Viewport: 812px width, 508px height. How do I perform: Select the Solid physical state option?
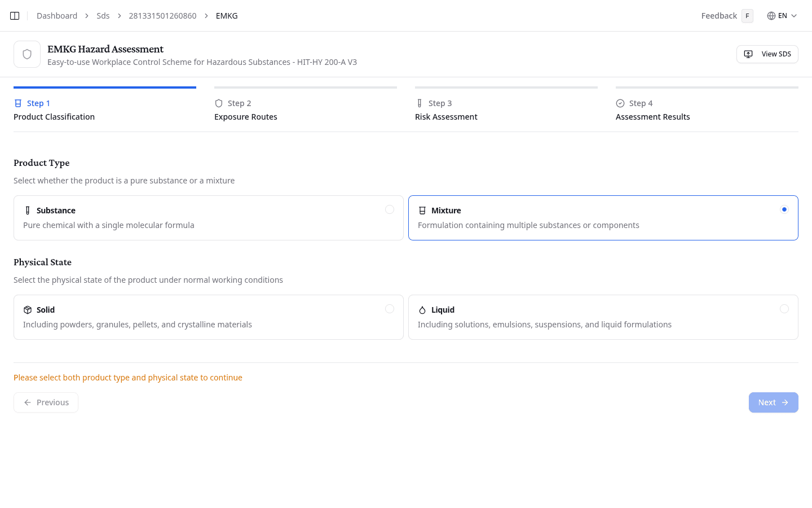click(x=209, y=317)
